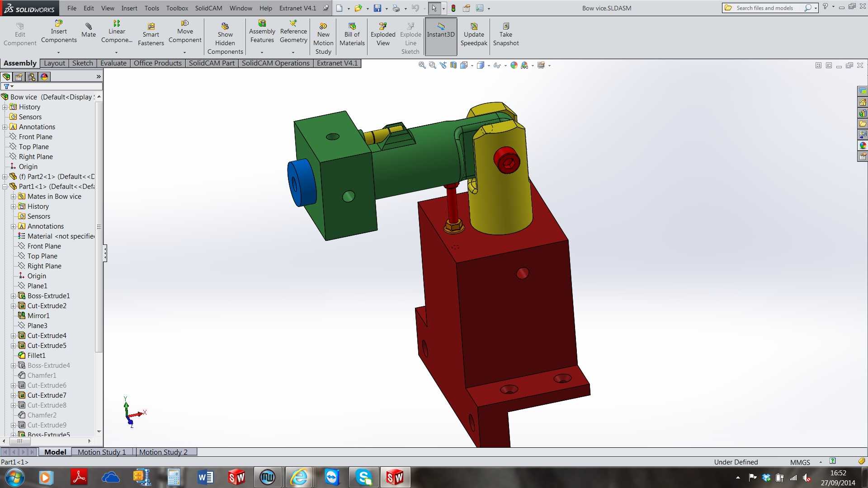The image size is (868, 488).
Task: Expand the Boss-Extrude1 feature
Action: click(x=14, y=296)
